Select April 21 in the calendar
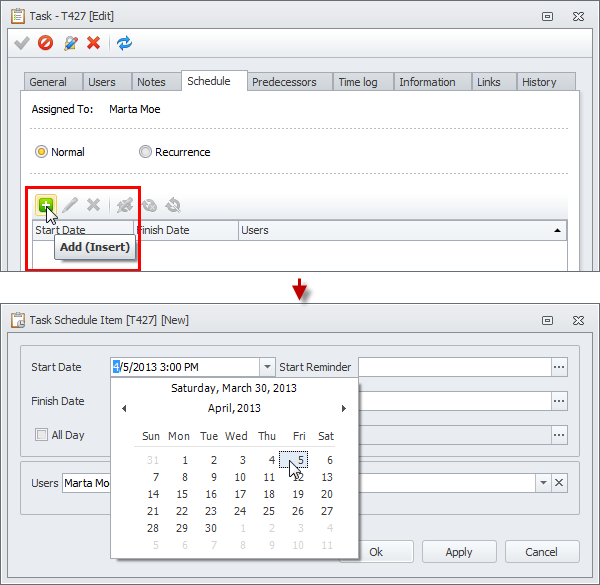Image resolution: width=600 pixels, height=585 pixels. point(153,511)
